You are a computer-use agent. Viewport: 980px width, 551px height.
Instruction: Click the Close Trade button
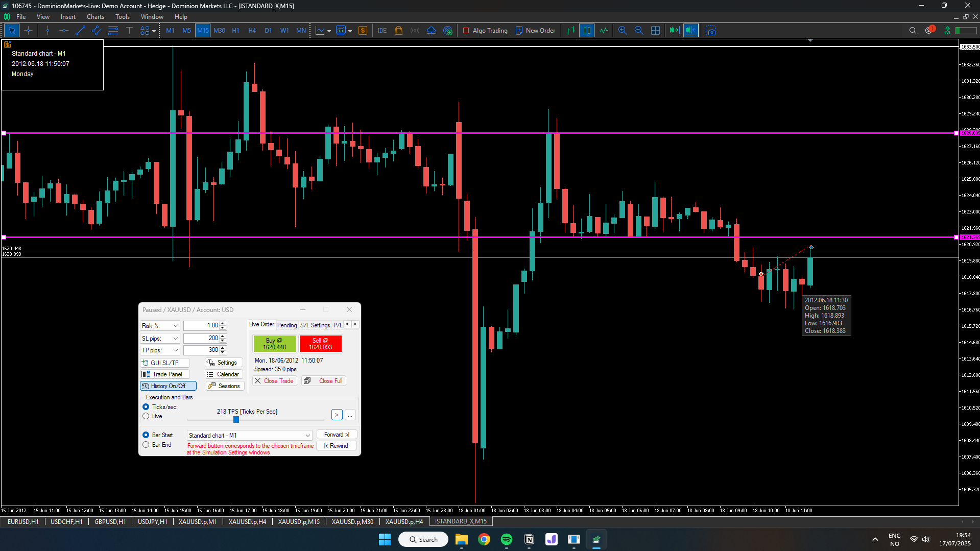point(275,381)
